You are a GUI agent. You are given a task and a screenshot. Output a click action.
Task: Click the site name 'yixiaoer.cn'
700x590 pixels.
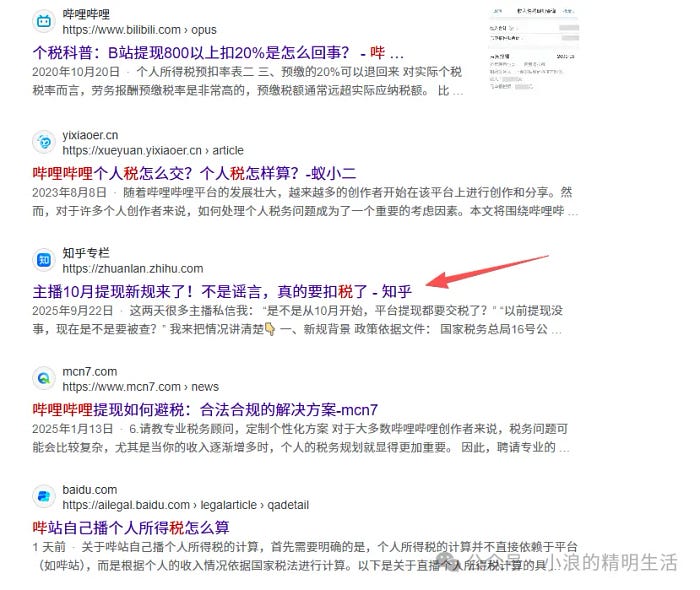90,135
